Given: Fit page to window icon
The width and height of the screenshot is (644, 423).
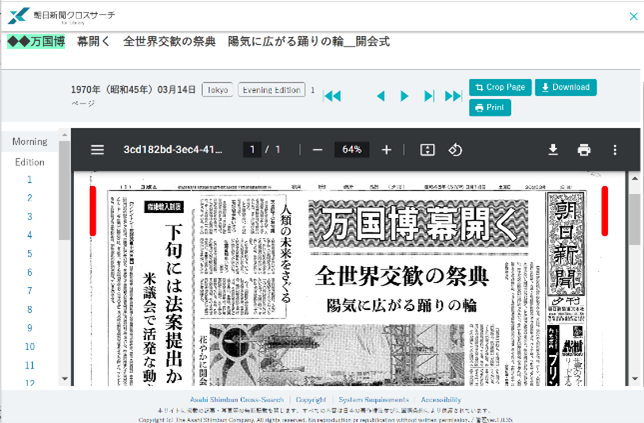Looking at the screenshot, I should 427,150.
